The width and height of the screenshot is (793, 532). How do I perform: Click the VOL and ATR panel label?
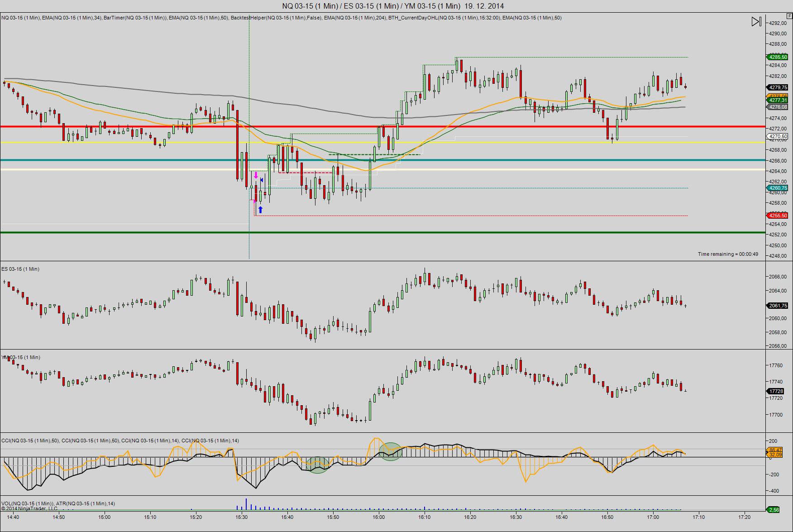(58, 503)
